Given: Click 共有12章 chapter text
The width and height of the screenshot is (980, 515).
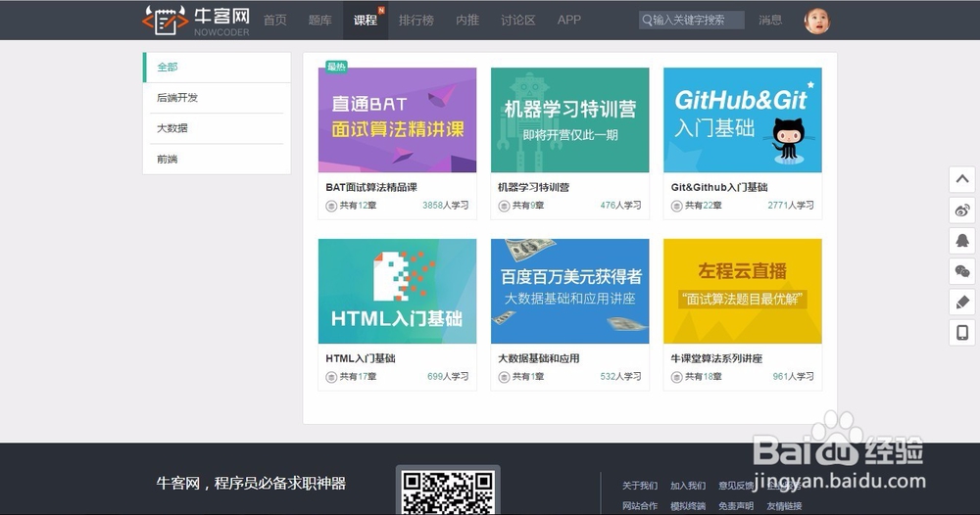Looking at the screenshot, I should point(358,206).
